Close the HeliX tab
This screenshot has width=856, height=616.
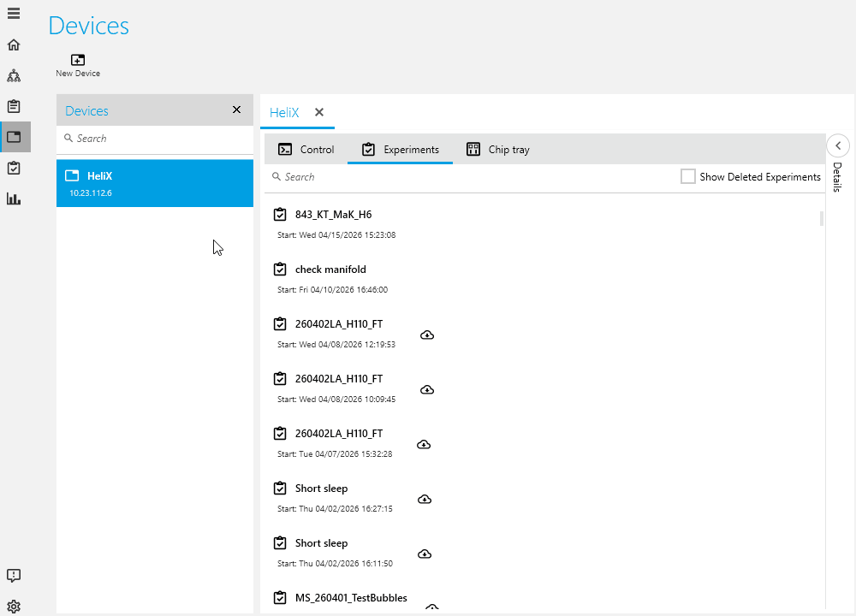tap(319, 112)
